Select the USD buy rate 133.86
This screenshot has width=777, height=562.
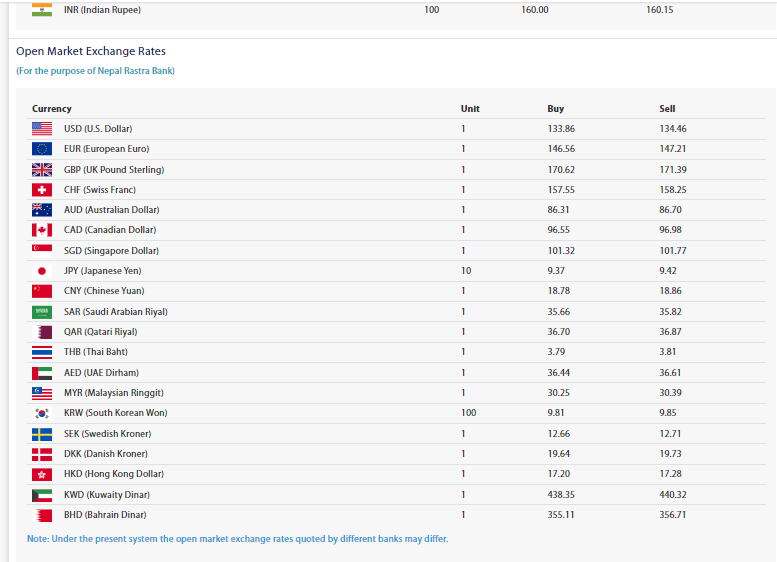(562, 129)
